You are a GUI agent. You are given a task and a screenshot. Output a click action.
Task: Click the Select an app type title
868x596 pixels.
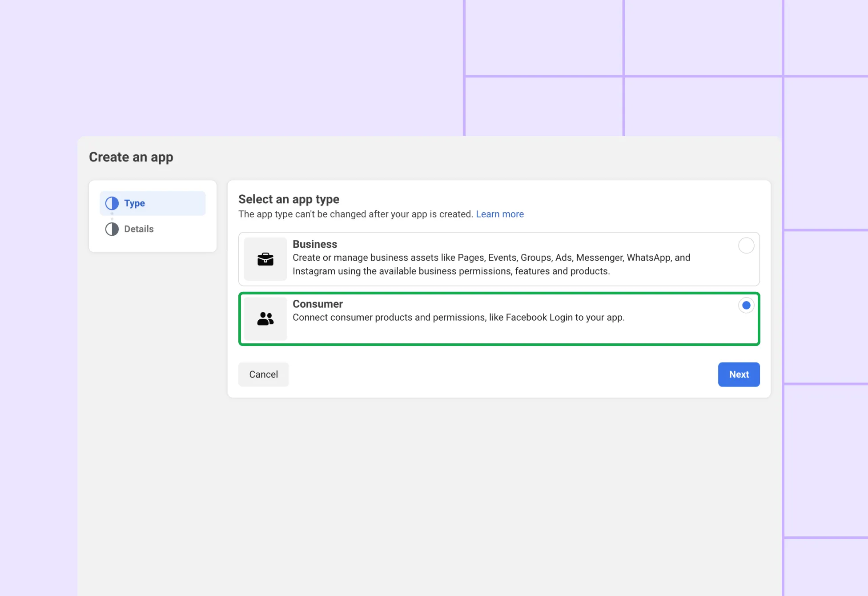(x=289, y=199)
